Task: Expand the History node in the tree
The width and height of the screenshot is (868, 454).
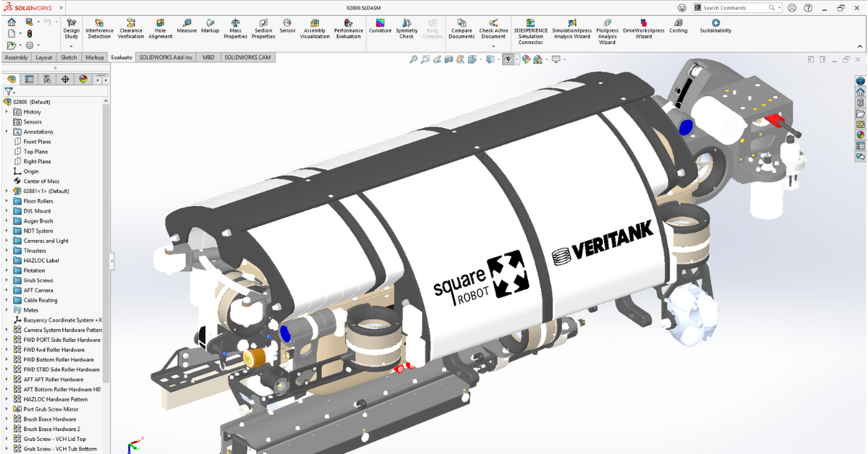Action: [x=7, y=112]
